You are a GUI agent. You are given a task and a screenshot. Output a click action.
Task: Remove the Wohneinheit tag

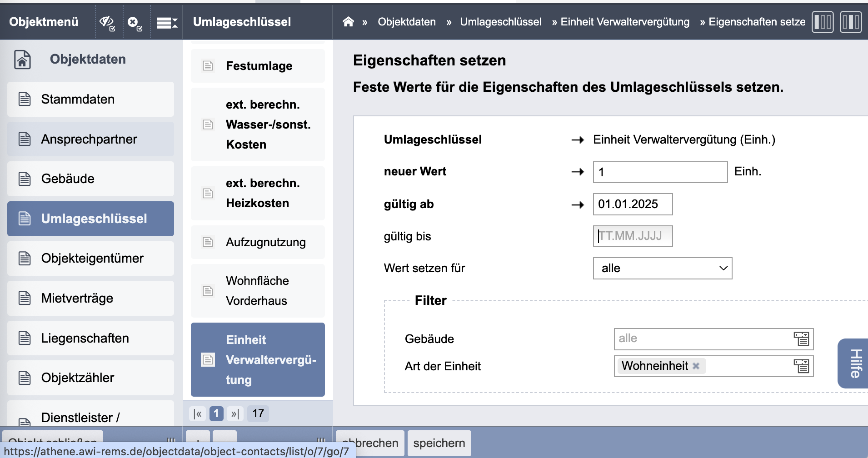click(696, 366)
